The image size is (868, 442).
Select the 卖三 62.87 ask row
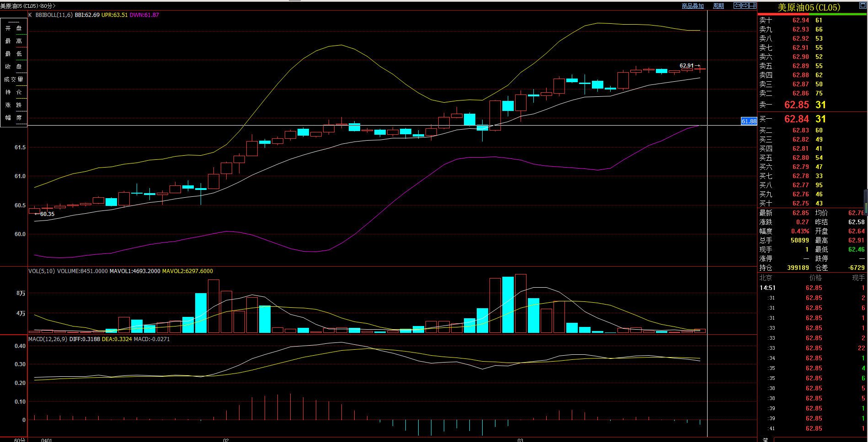(812, 84)
